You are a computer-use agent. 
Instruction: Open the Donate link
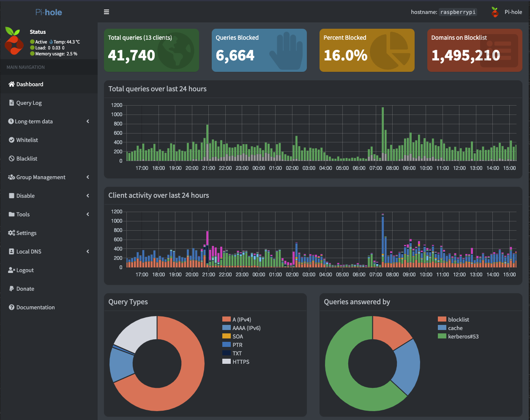(49, 289)
